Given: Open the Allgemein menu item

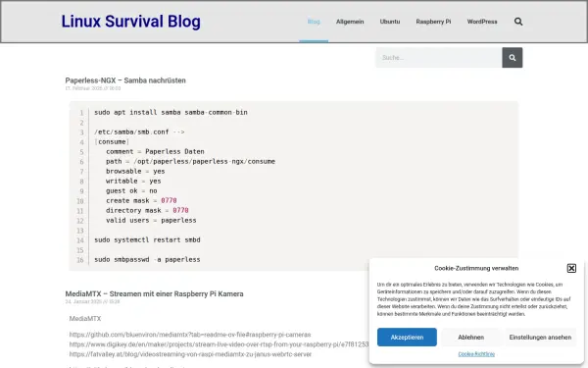Looking at the screenshot, I should point(350,22).
